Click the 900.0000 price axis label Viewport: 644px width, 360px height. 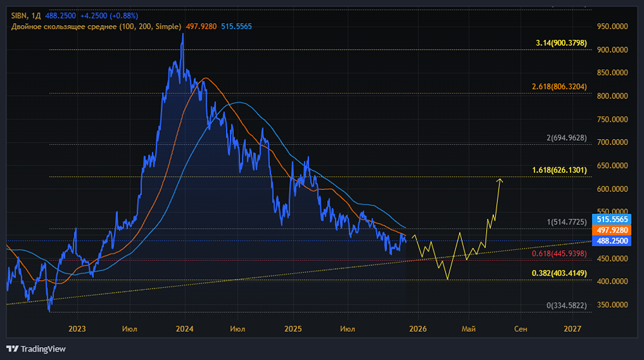tap(612, 50)
